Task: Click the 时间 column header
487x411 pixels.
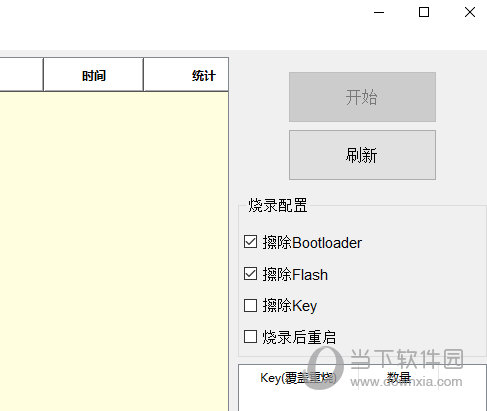Action: [94, 75]
